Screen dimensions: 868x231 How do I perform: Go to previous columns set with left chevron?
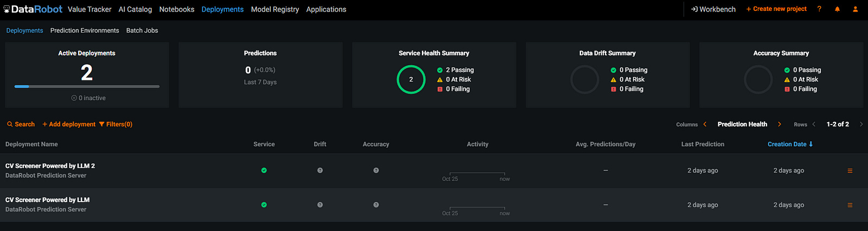tap(705, 124)
